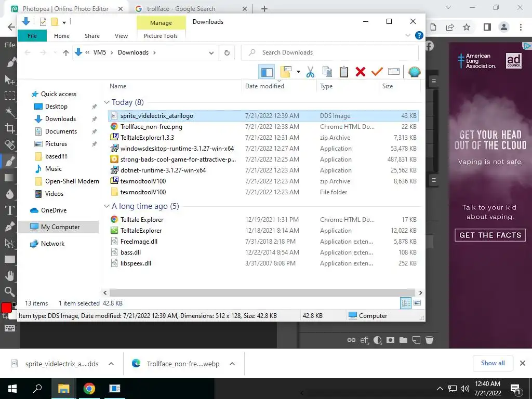Select the Magic Wand tool in Photopea

10,112
